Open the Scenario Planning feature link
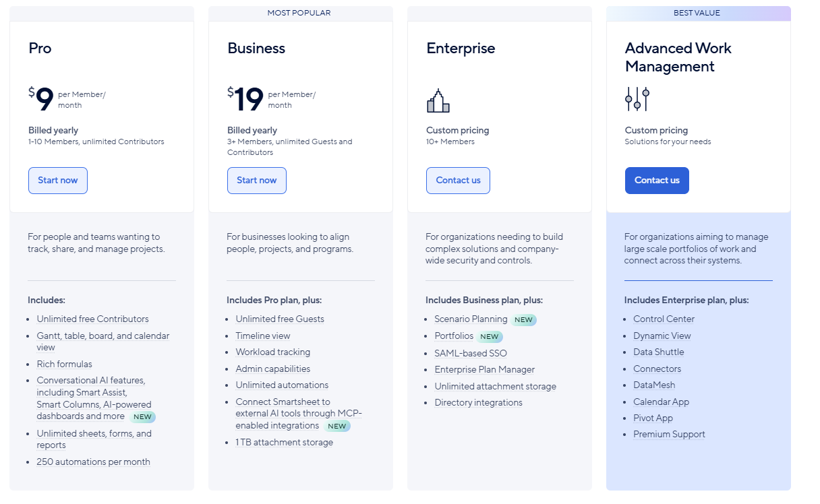The image size is (820, 504). [x=471, y=319]
